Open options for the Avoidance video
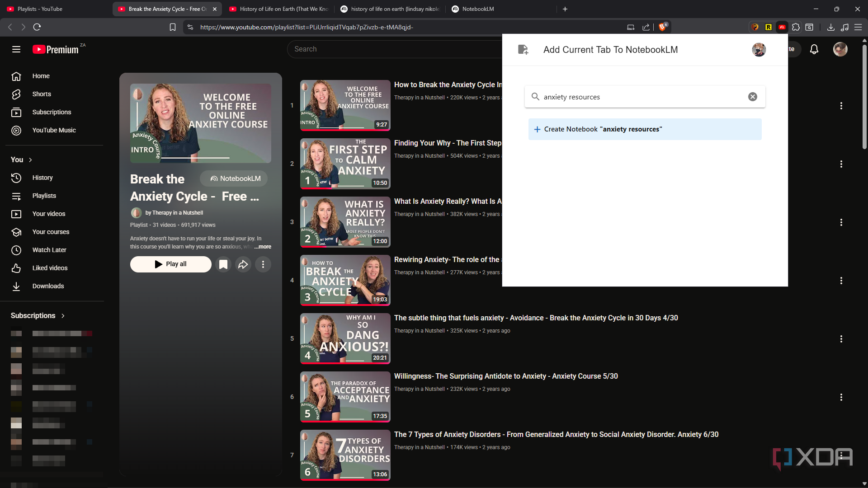The image size is (868, 488). point(841,339)
